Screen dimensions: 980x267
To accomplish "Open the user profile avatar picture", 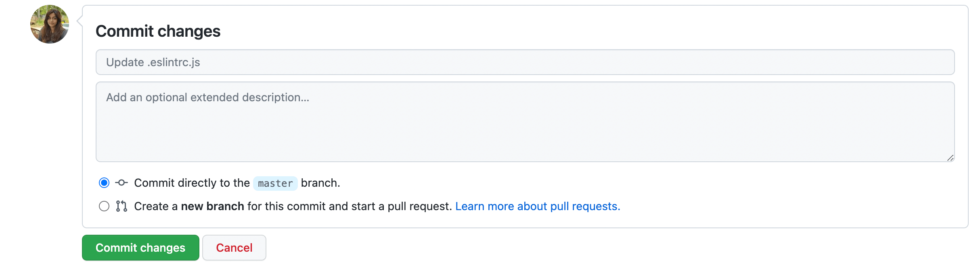I will click(x=50, y=24).
